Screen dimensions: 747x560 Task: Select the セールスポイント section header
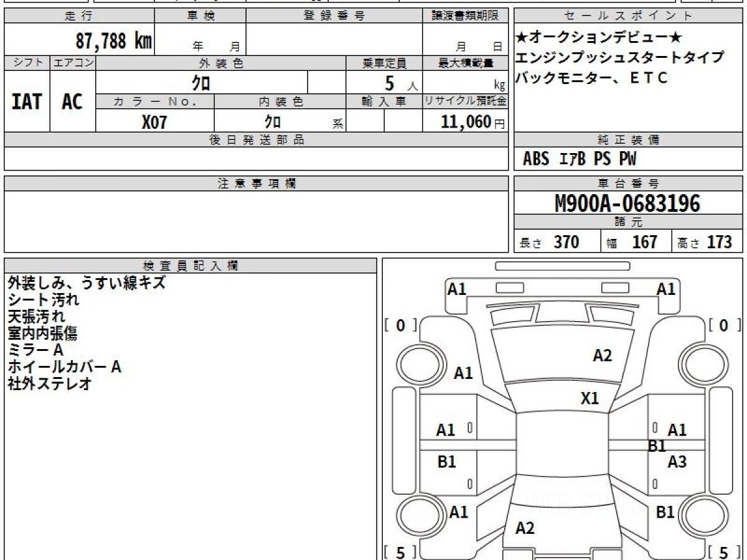click(x=628, y=16)
